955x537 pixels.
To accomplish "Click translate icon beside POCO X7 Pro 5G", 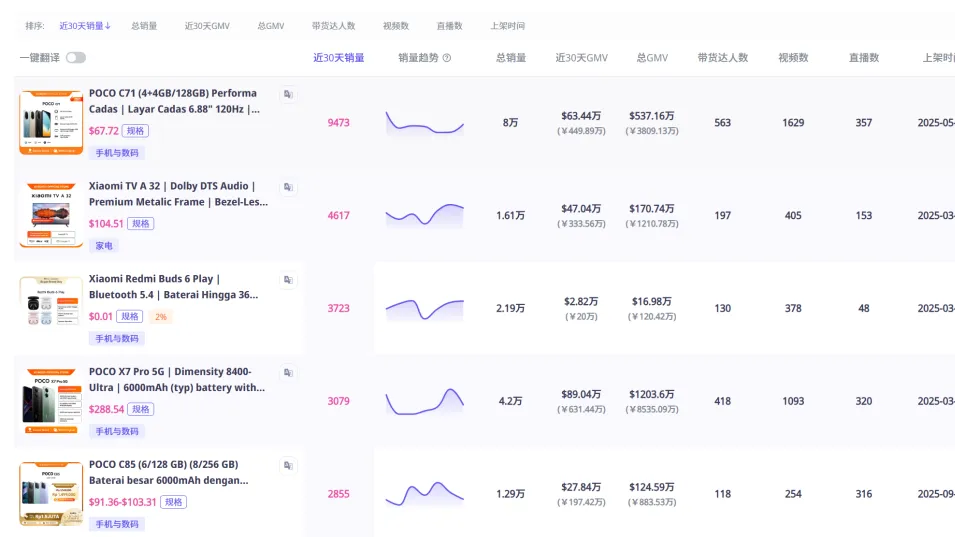I will tap(288, 373).
